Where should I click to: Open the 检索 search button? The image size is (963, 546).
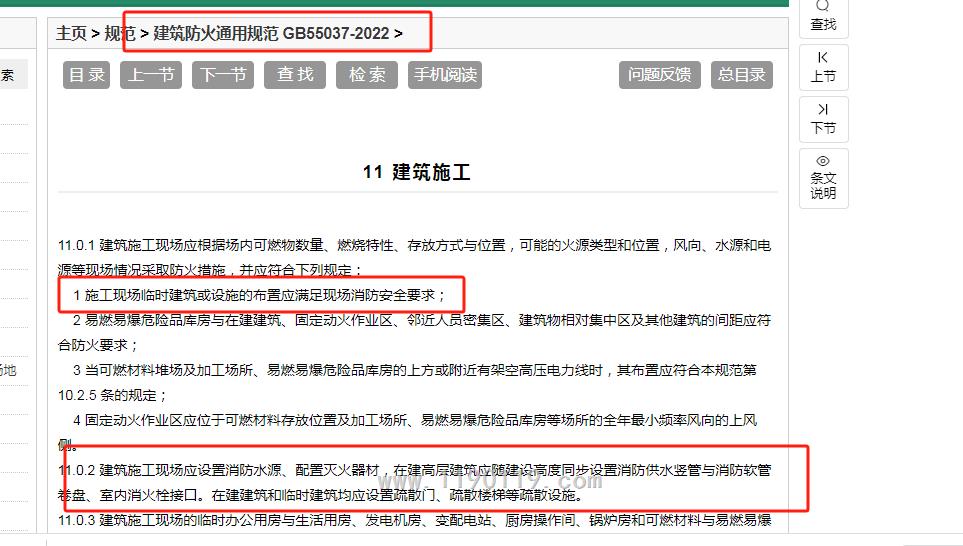[367, 75]
